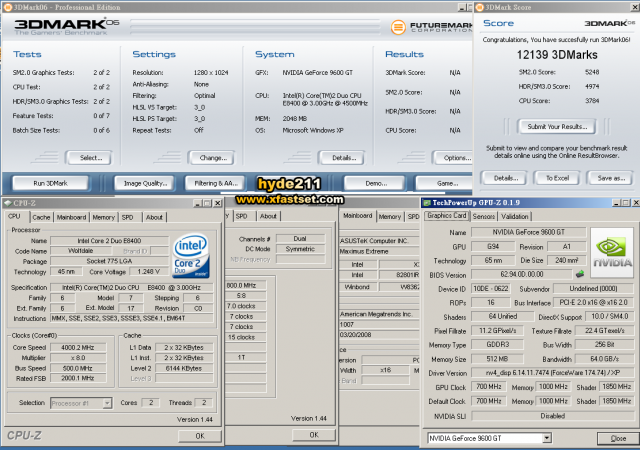
Task: Click Details button in Score window
Action: point(505,178)
